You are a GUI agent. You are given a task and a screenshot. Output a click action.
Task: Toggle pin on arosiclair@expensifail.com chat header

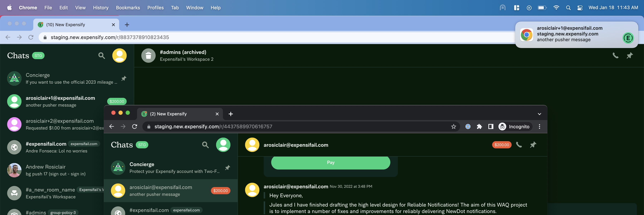[x=533, y=145]
